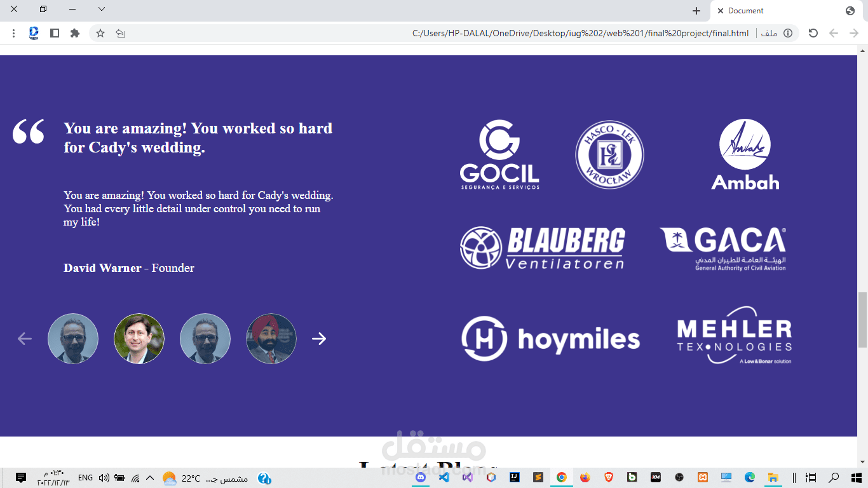Close the Document tab

pyautogui.click(x=721, y=11)
